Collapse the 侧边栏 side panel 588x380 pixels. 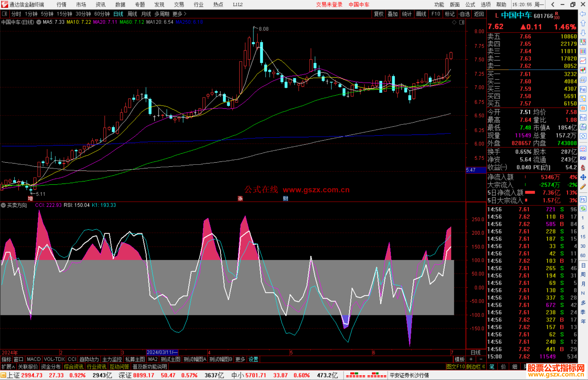(x=476, y=367)
